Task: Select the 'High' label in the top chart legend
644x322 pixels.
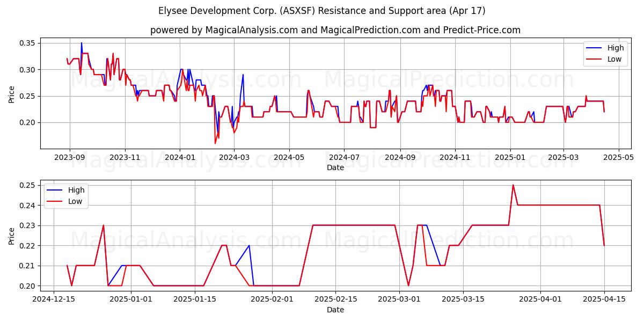Action: coord(616,48)
